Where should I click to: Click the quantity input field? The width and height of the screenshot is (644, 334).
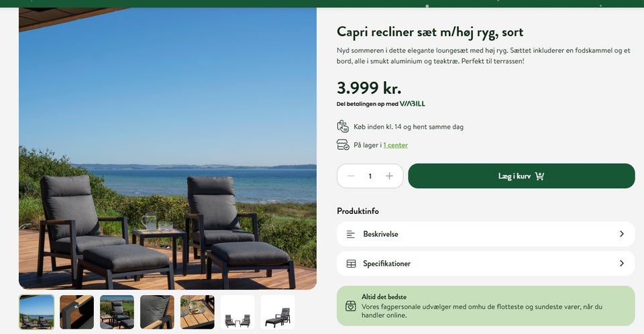pos(370,176)
